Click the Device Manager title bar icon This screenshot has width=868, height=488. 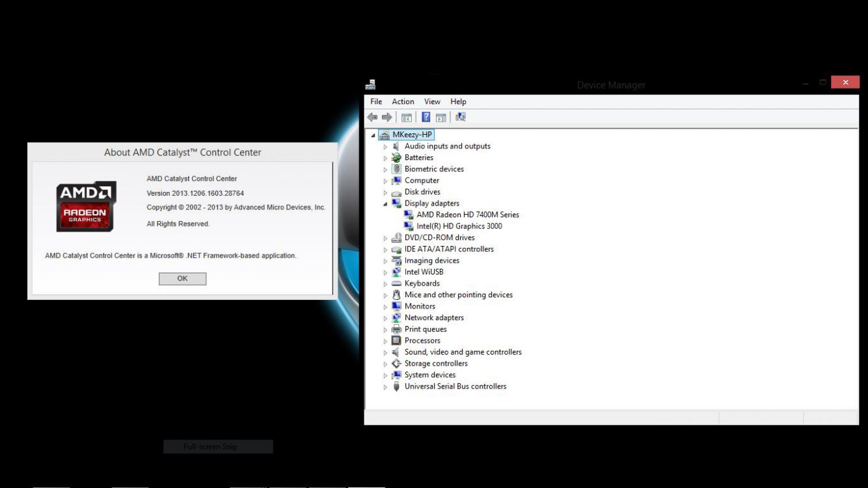371,85
